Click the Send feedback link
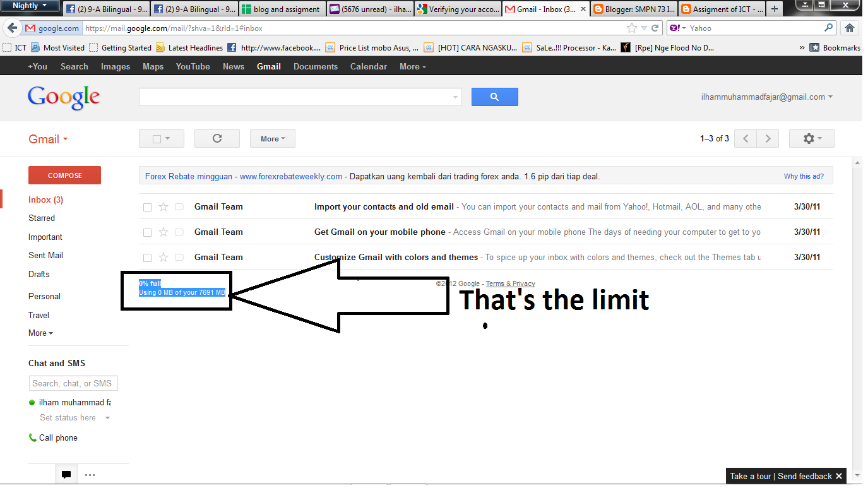Screen dimensions: 868x488 click(805, 476)
